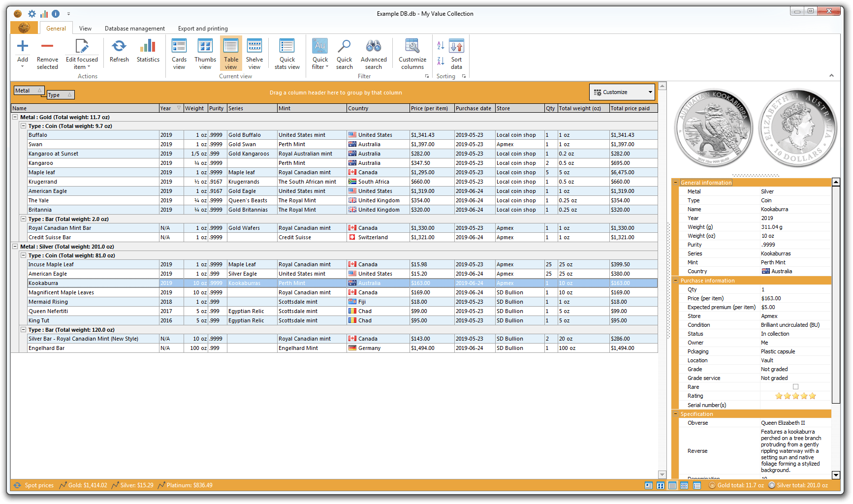Open the Export and printing tab
853x504 pixels.
tap(203, 29)
